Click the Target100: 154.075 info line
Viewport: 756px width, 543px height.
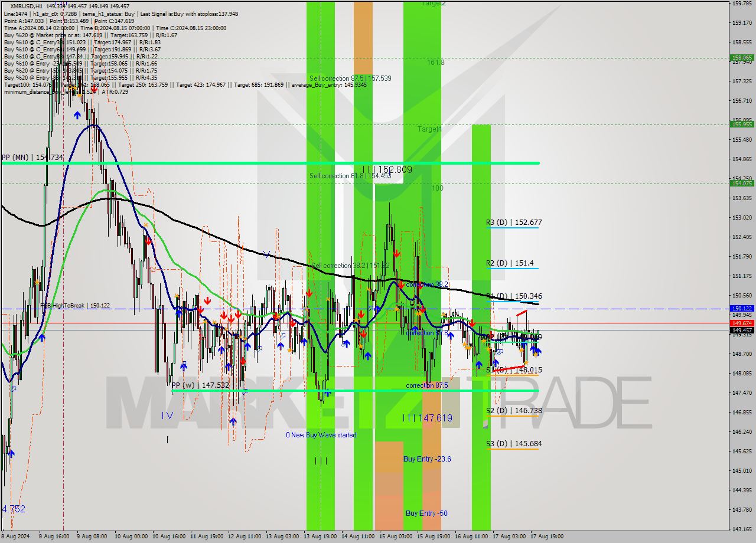point(185,84)
